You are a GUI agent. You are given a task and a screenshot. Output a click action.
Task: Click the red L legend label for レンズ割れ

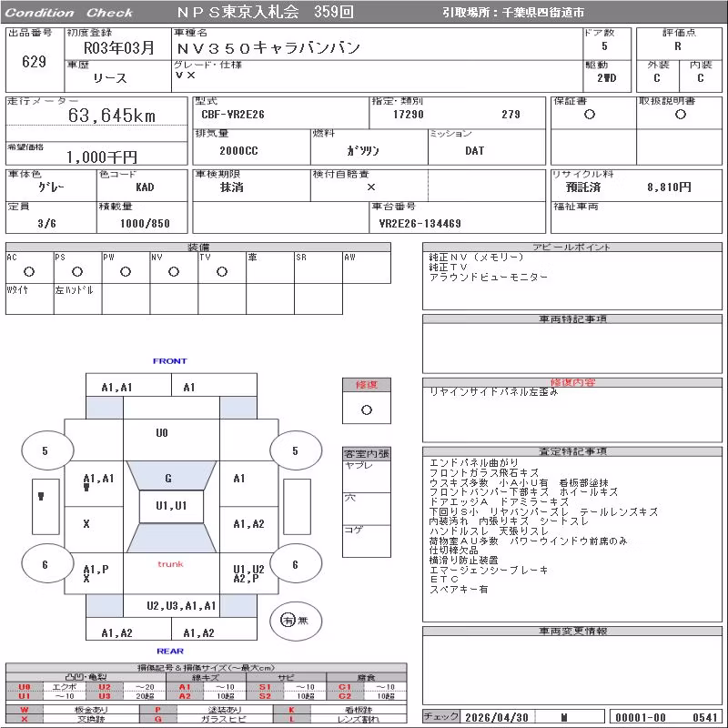291,719
